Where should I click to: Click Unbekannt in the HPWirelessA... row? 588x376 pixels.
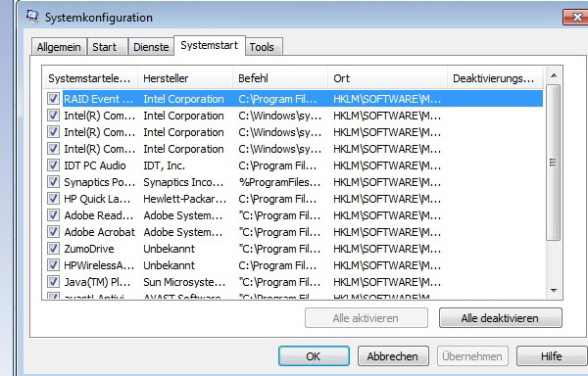[170, 265]
